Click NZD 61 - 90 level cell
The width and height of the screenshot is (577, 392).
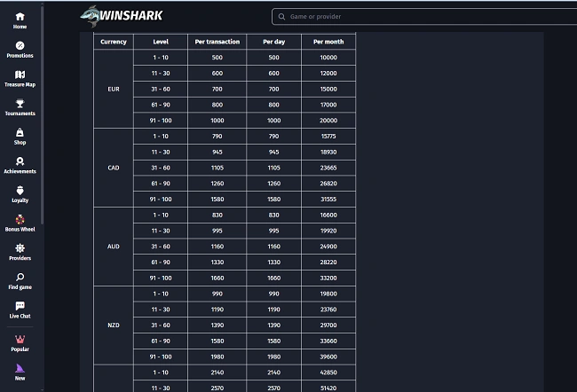161,341
